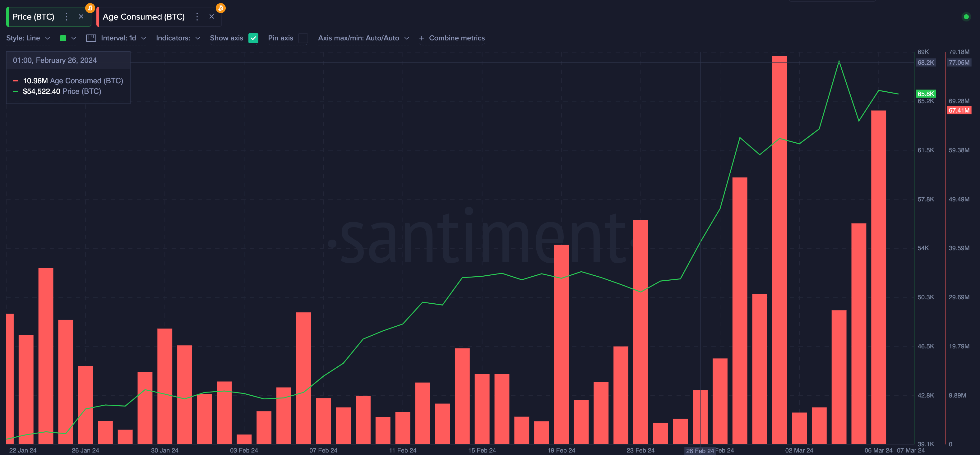Click the green legend marker for Price
980x455 pixels.
click(15, 91)
